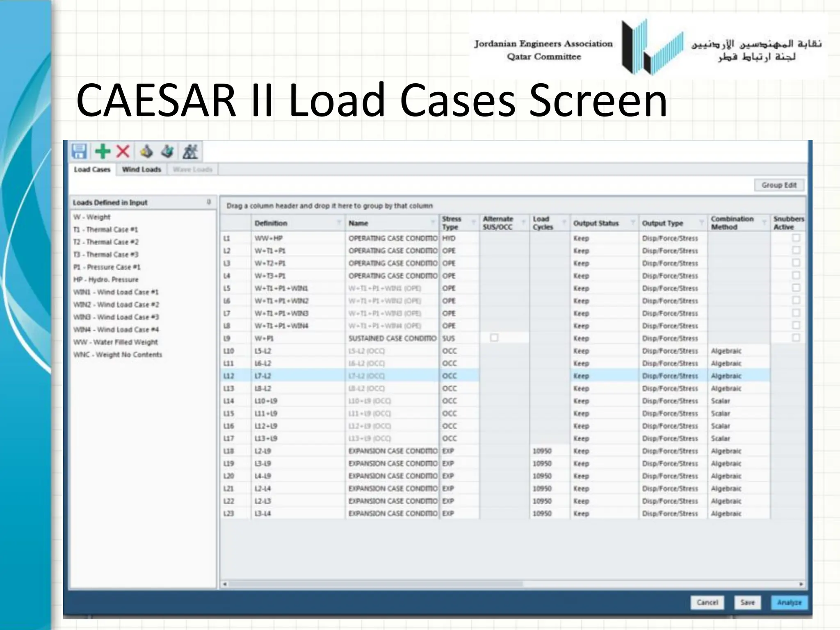Select WIN2 - Wind Load Case #2
Image resolution: width=840 pixels, height=630 pixels.
(x=116, y=305)
